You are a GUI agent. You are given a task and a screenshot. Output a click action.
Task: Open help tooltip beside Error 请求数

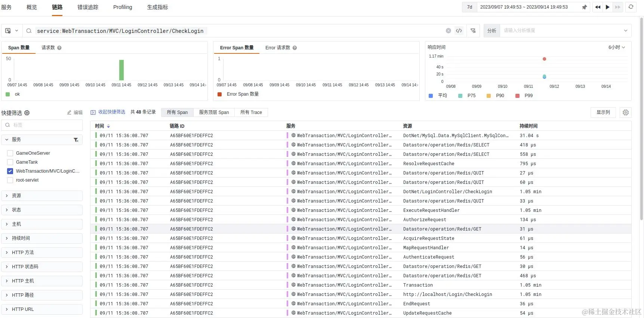[295, 48]
